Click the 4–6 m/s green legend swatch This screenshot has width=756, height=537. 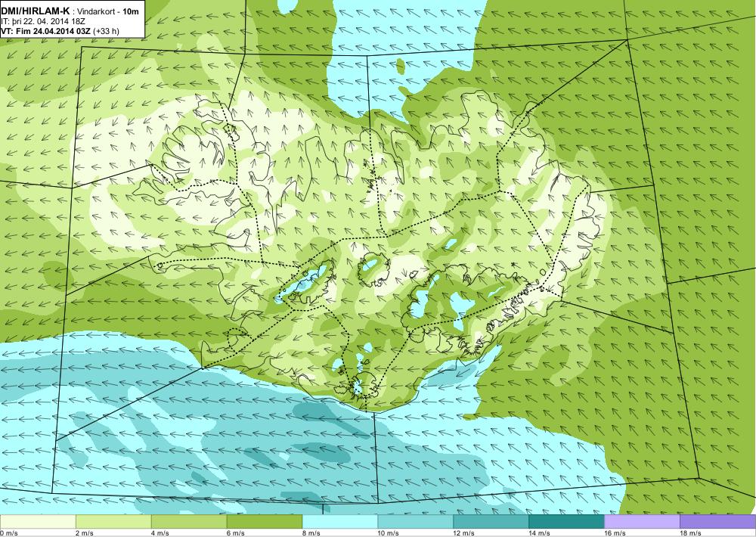tap(189, 522)
